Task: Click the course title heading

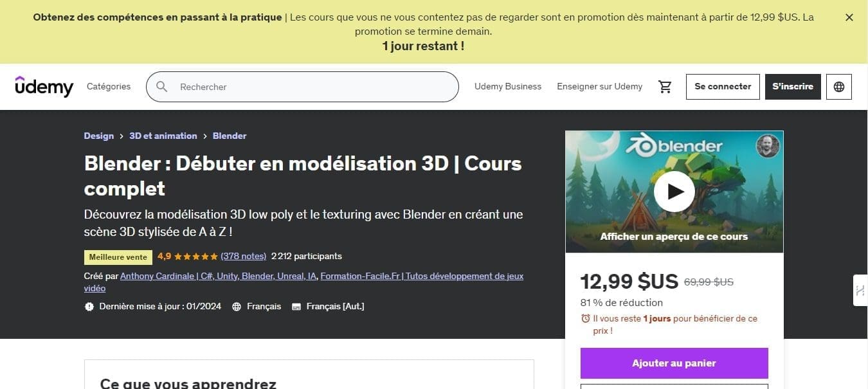Action: [303, 176]
